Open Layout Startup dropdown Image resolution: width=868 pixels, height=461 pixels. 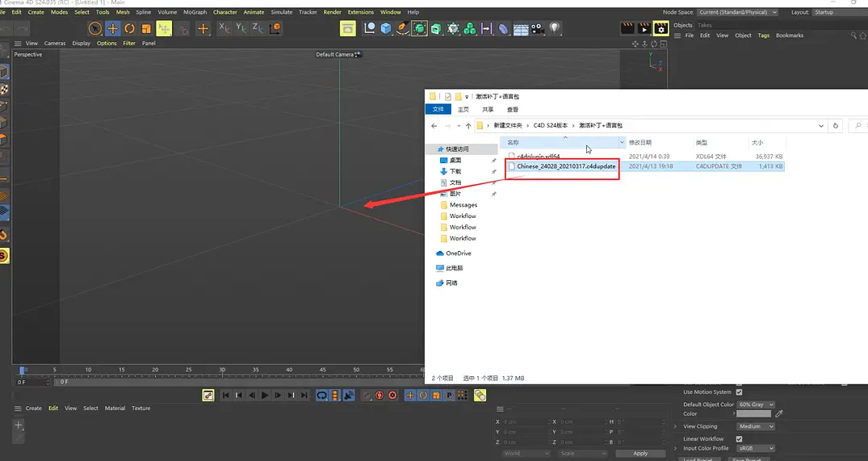click(x=840, y=12)
